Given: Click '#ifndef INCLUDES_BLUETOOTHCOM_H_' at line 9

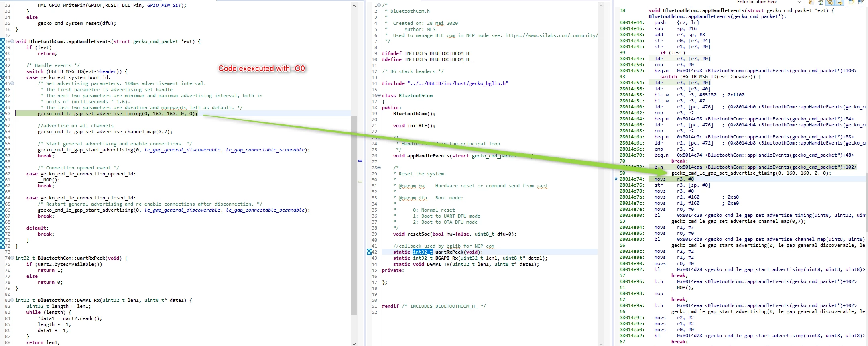Looking at the screenshot, I should click(427, 53).
